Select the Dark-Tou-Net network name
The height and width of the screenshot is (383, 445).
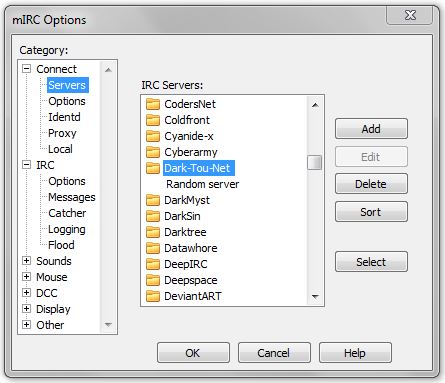199,168
